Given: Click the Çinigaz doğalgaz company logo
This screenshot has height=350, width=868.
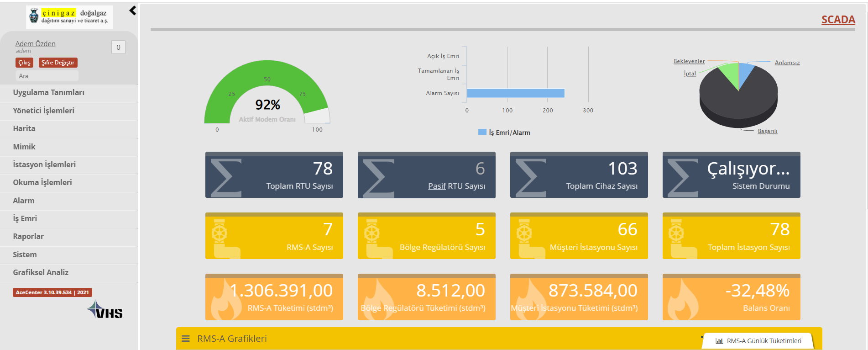Looking at the screenshot, I should pos(69,17).
